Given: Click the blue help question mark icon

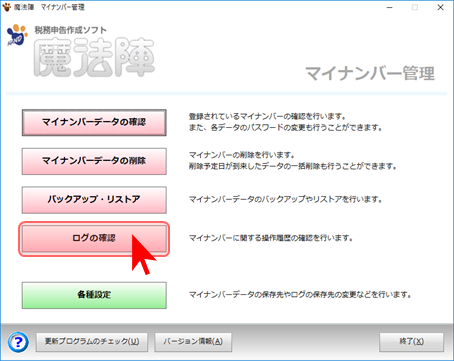Looking at the screenshot, I should pos(18,342).
